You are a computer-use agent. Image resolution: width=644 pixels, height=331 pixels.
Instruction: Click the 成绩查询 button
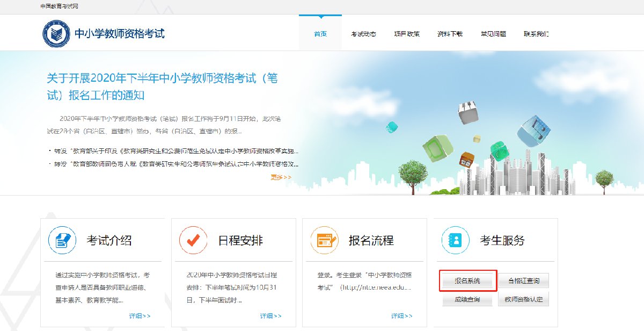[467, 299]
